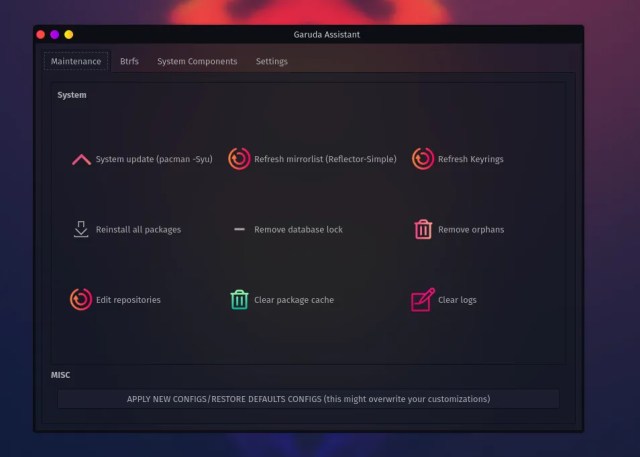Click the purple window control button
640x457 pixels.
tap(55, 35)
